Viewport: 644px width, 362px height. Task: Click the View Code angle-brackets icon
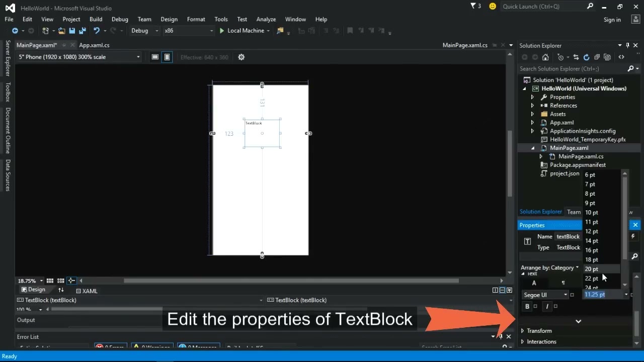[621, 57]
